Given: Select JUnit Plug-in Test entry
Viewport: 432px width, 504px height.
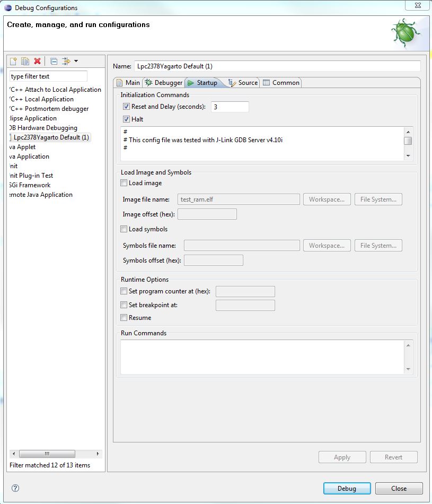Looking at the screenshot, I should 31,176.
